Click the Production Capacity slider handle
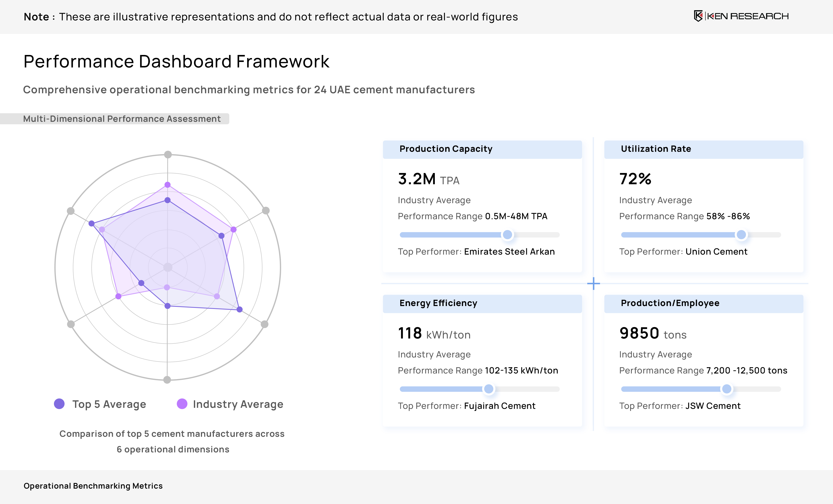The image size is (833, 504). [x=507, y=235]
